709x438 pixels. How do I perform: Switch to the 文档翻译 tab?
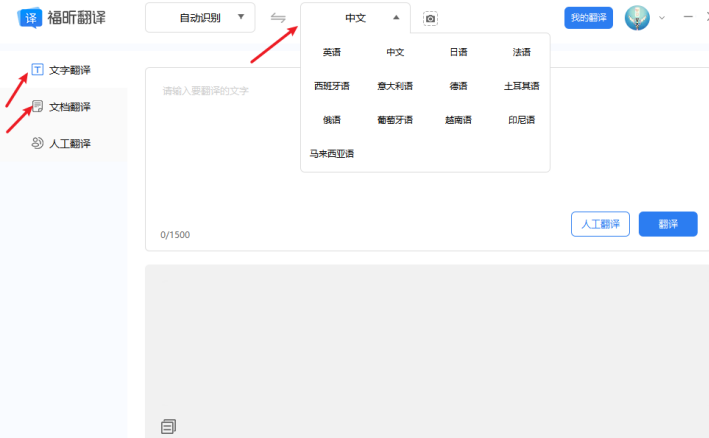tap(63, 106)
